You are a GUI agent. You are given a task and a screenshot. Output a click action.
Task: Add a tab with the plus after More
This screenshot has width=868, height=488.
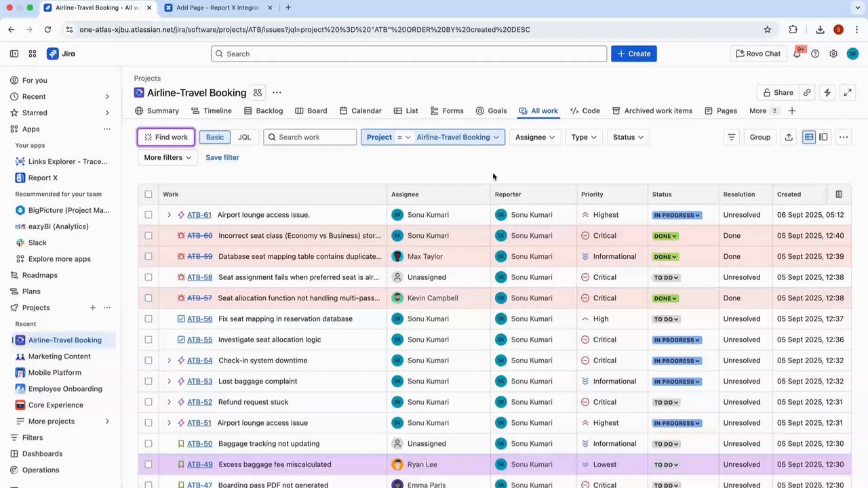(x=792, y=110)
